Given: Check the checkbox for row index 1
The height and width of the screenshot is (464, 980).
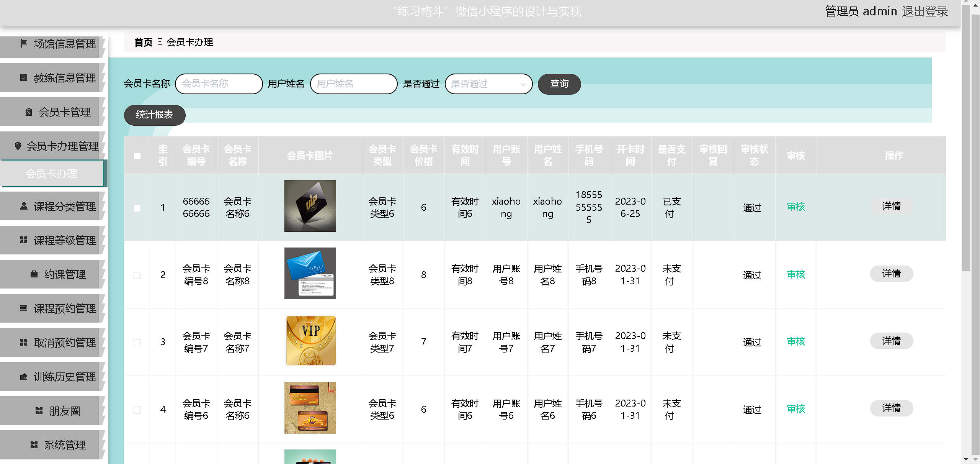Looking at the screenshot, I should point(137,208).
